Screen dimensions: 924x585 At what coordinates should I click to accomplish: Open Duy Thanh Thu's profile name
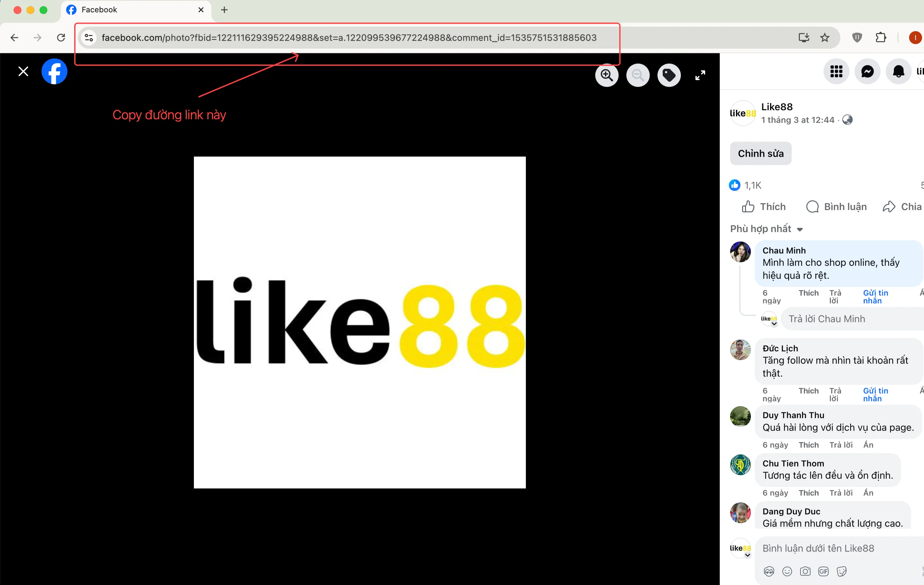pos(793,415)
